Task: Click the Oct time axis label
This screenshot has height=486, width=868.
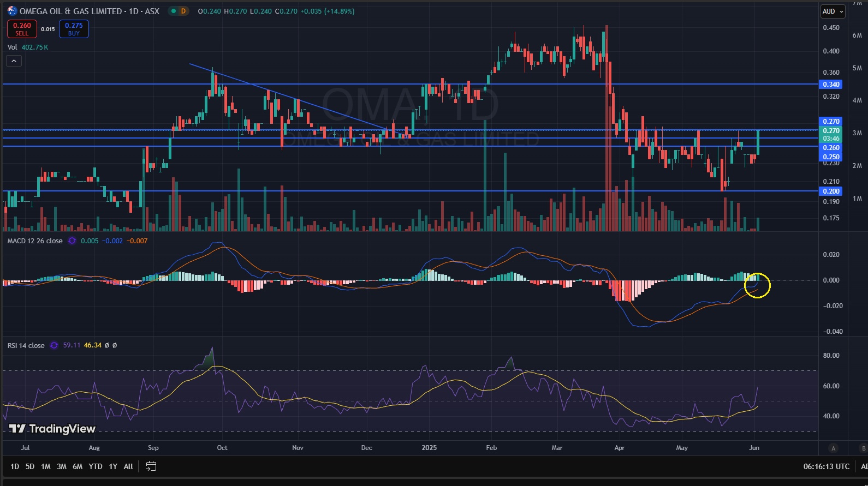Action: coord(222,448)
